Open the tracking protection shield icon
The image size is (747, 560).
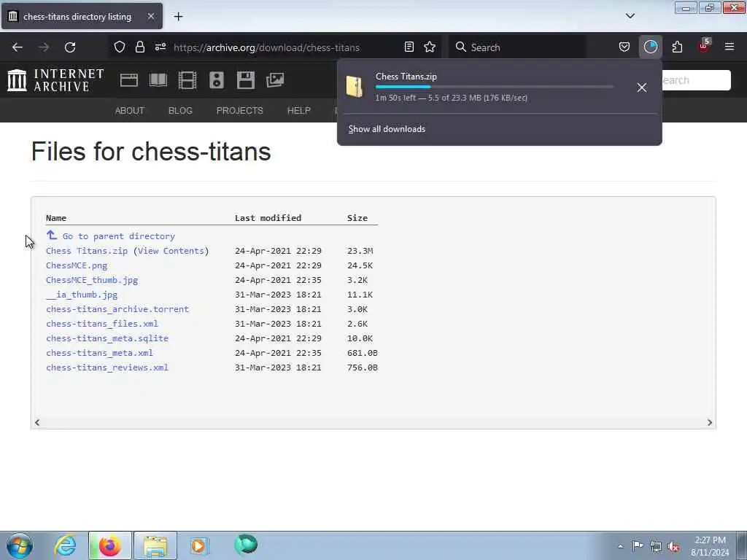(120, 47)
